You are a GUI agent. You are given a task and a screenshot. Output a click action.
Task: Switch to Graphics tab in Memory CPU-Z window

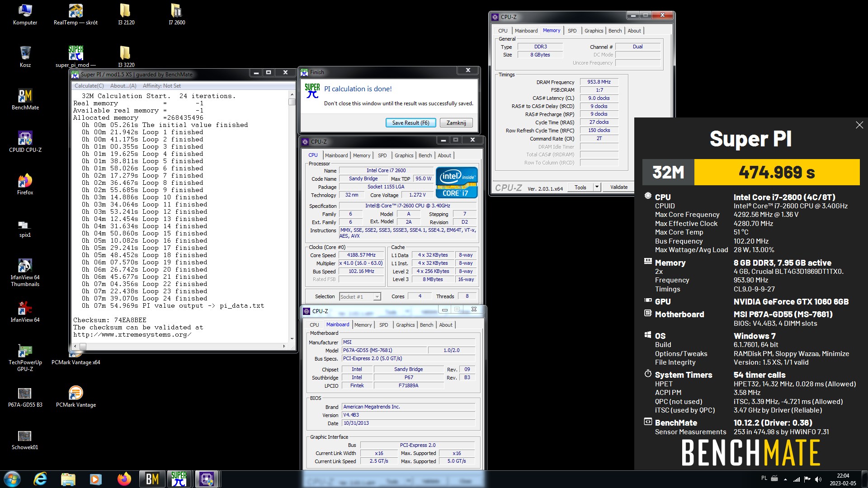pos(594,31)
